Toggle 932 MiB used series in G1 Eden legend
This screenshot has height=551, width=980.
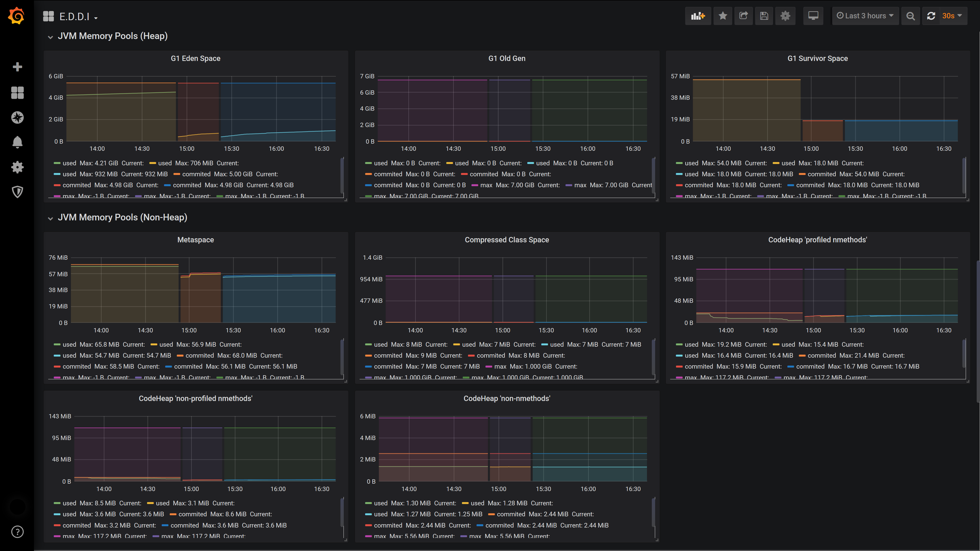tap(70, 174)
